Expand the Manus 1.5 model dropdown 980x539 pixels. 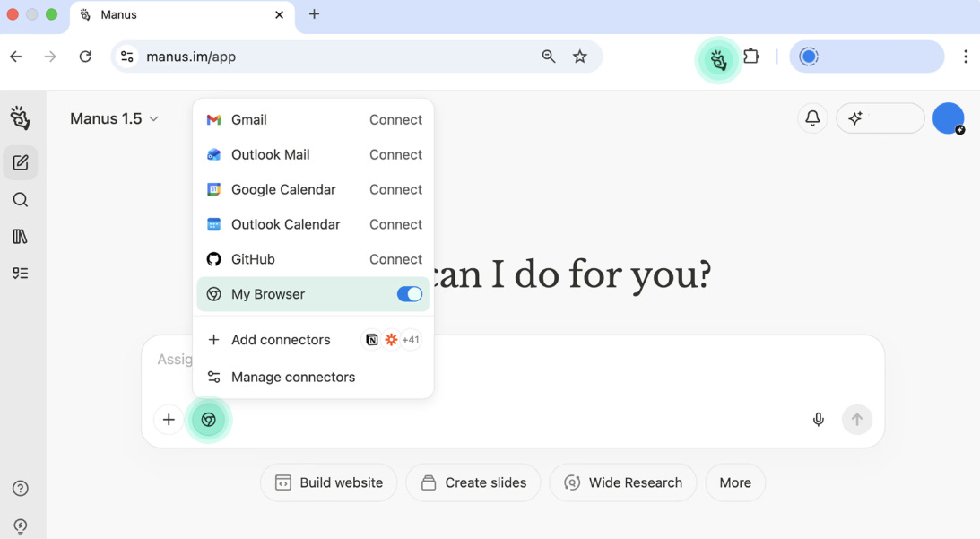click(x=114, y=118)
